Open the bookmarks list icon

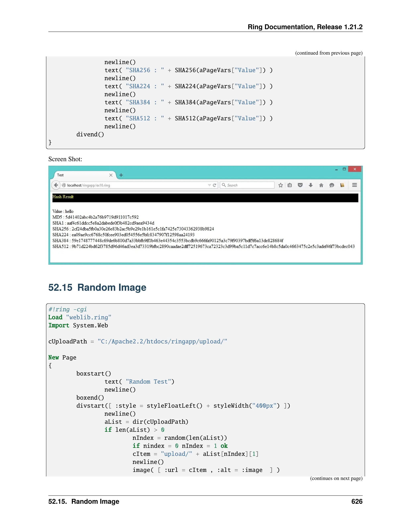tap(290, 185)
